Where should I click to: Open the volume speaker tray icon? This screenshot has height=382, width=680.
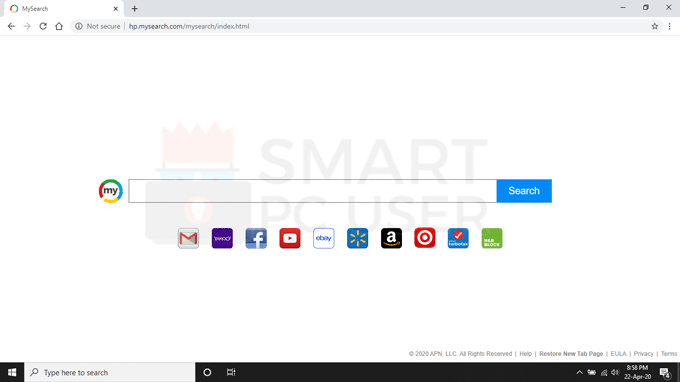coord(615,372)
